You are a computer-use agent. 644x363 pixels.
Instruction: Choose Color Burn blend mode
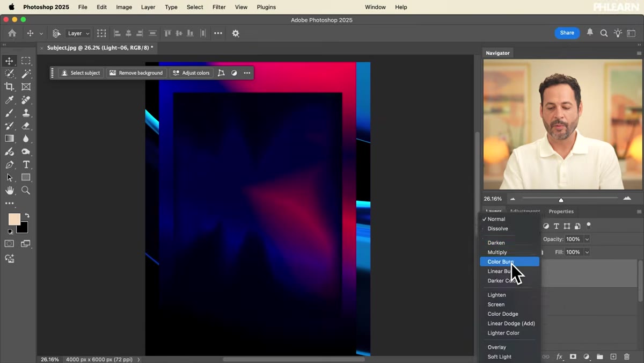point(509,262)
